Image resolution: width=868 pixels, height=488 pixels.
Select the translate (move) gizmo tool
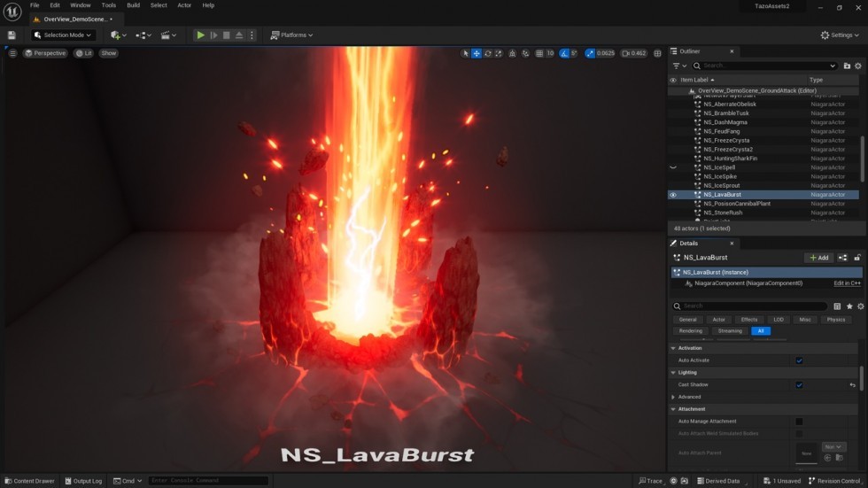[477, 53]
